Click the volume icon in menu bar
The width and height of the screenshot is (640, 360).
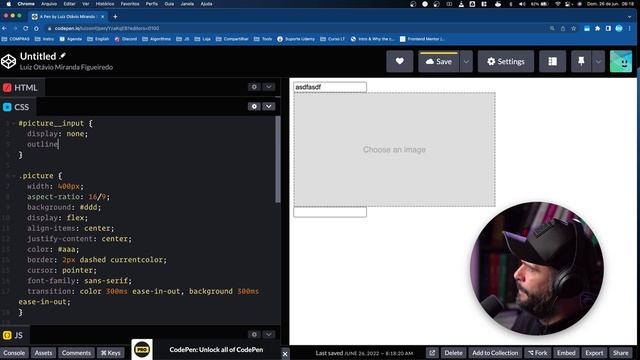522,4
